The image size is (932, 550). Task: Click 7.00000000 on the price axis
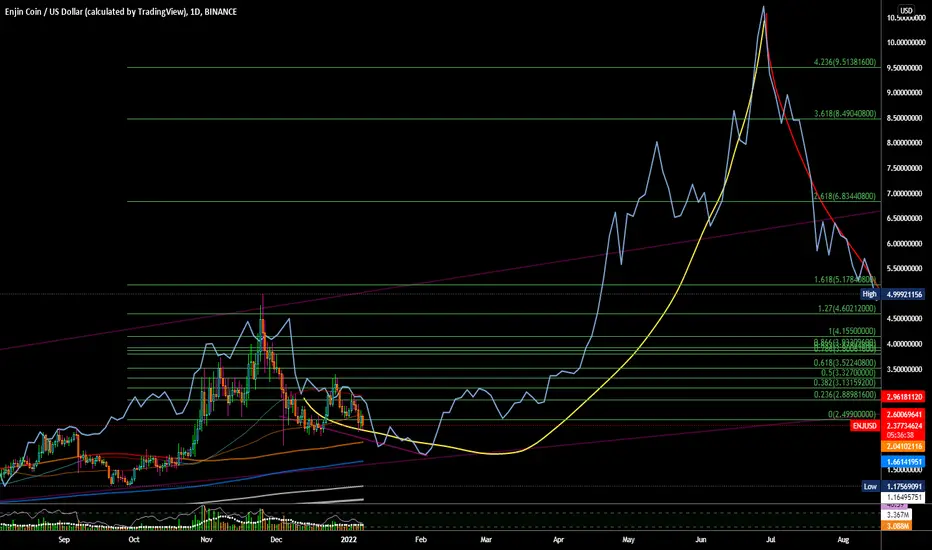[x=905, y=194]
